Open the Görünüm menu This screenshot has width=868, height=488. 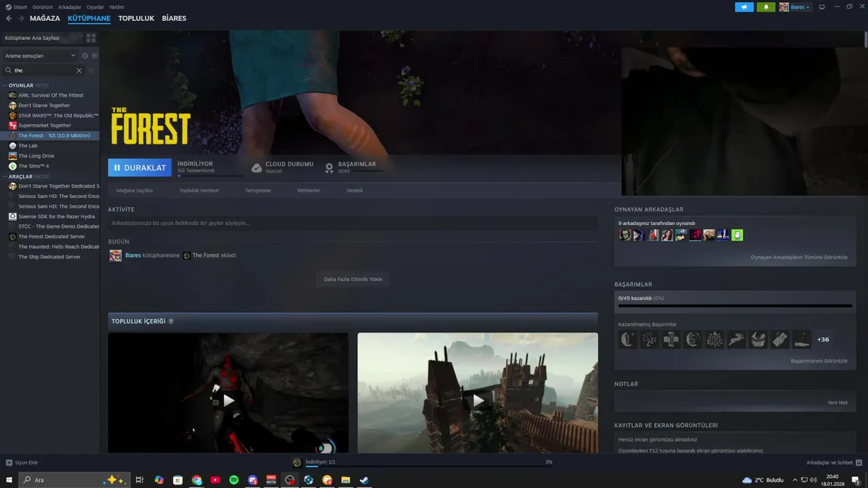[43, 7]
